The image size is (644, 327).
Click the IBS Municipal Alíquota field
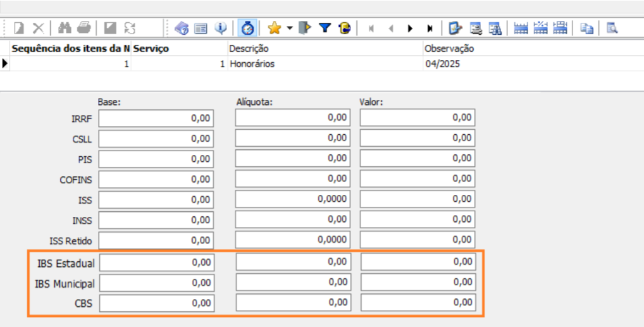pos(292,282)
